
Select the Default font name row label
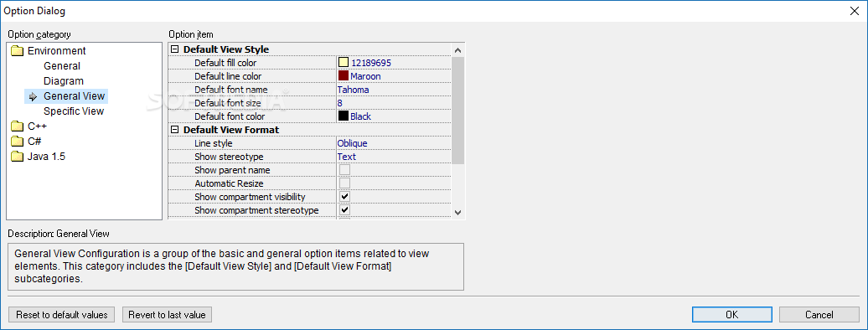click(x=231, y=90)
